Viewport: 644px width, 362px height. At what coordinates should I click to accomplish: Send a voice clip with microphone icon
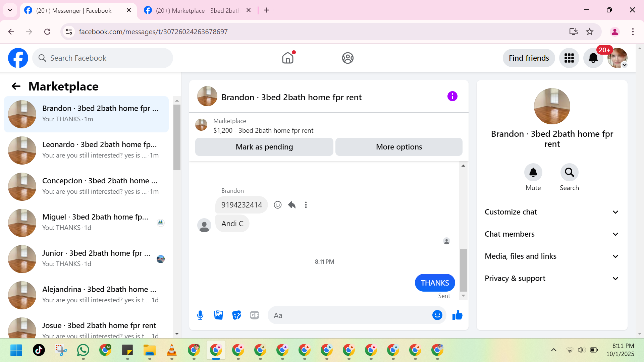[200, 315]
